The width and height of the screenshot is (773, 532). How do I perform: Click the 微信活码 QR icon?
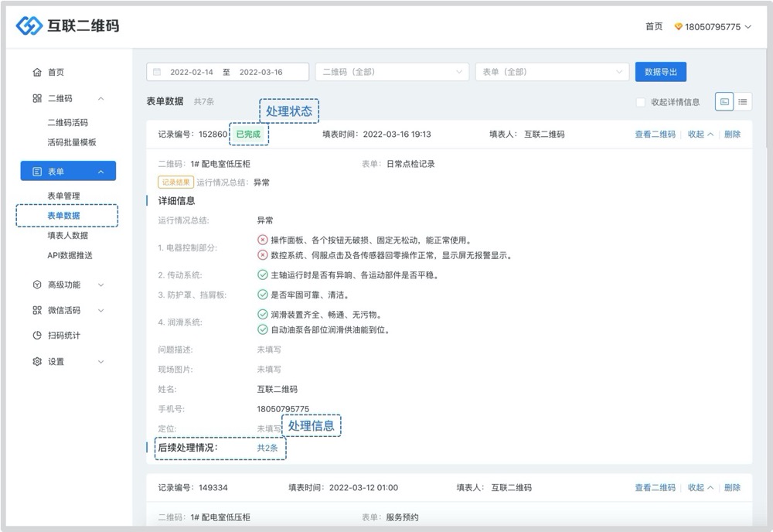point(37,310)
